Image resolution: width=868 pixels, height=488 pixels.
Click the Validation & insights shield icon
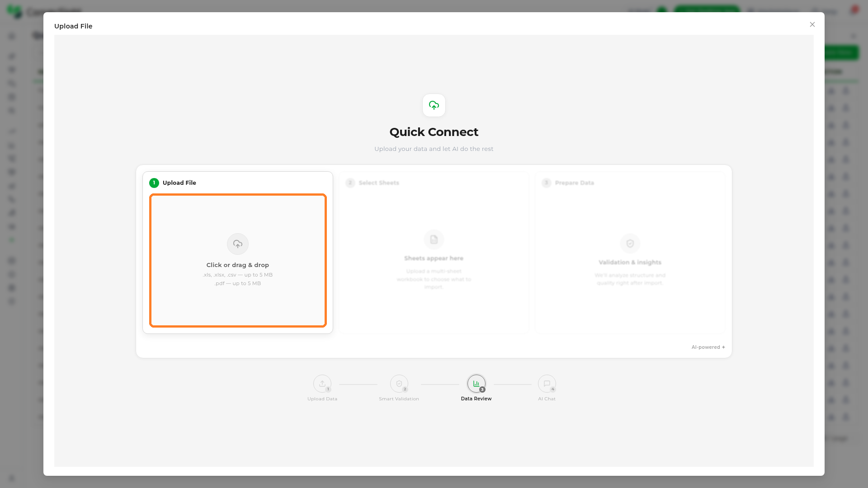tap(630, 244)
